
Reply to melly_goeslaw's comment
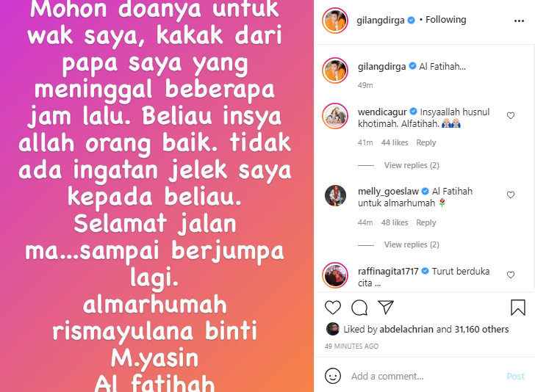(x=426, y=222)
